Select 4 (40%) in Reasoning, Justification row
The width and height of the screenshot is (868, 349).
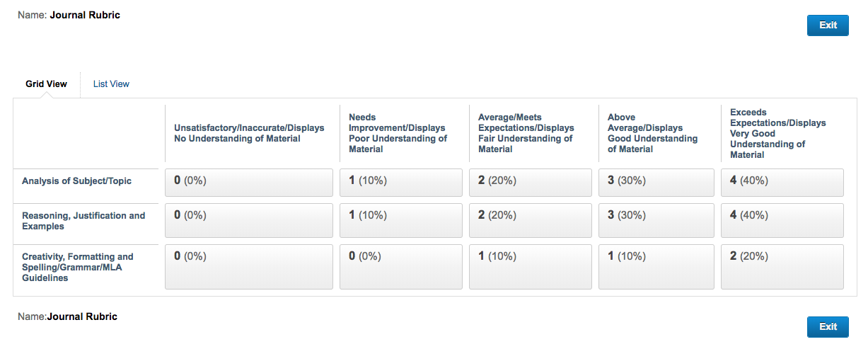pos(782,221)
